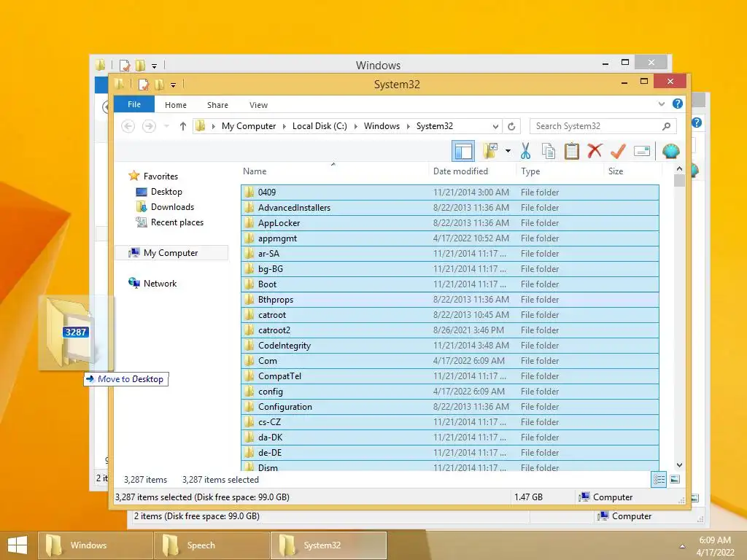This screenshot has height=560, width=747.
Task: Switch to Speech window in taskbar
Action: click(212, 545)
